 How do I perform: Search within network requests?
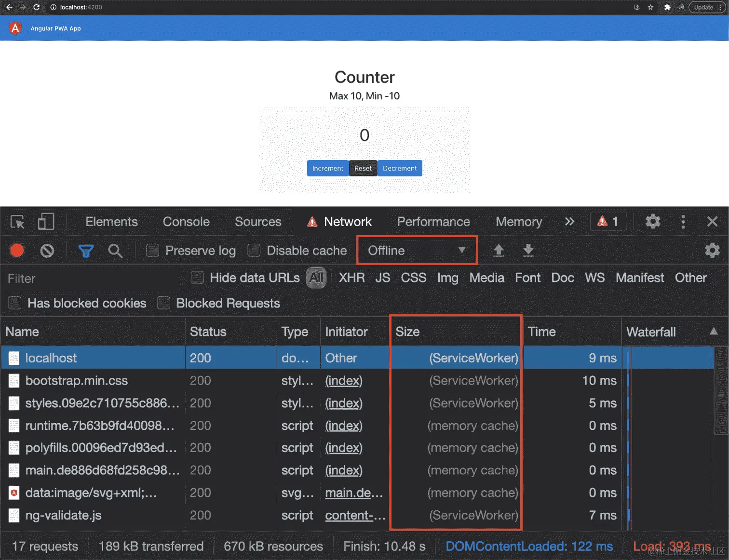115,251
